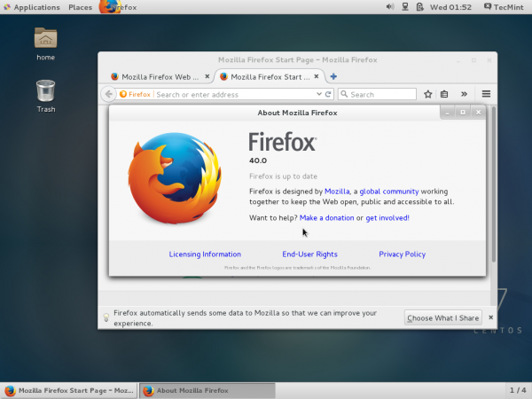Click the Mozilla link
The width and height of the screenshot is (532, 399).
[x=337, y=192]
